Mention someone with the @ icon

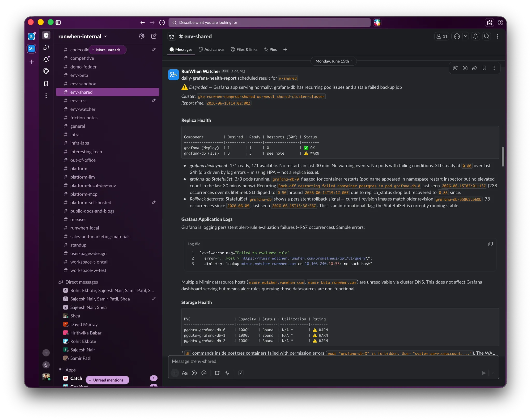click(204, 373)
